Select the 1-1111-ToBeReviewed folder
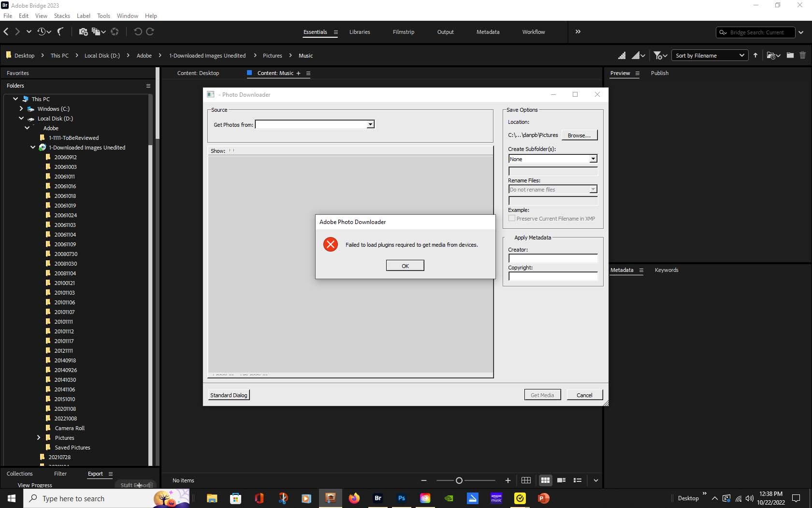This screenshot has width=812, height=508. pos(73,138)
